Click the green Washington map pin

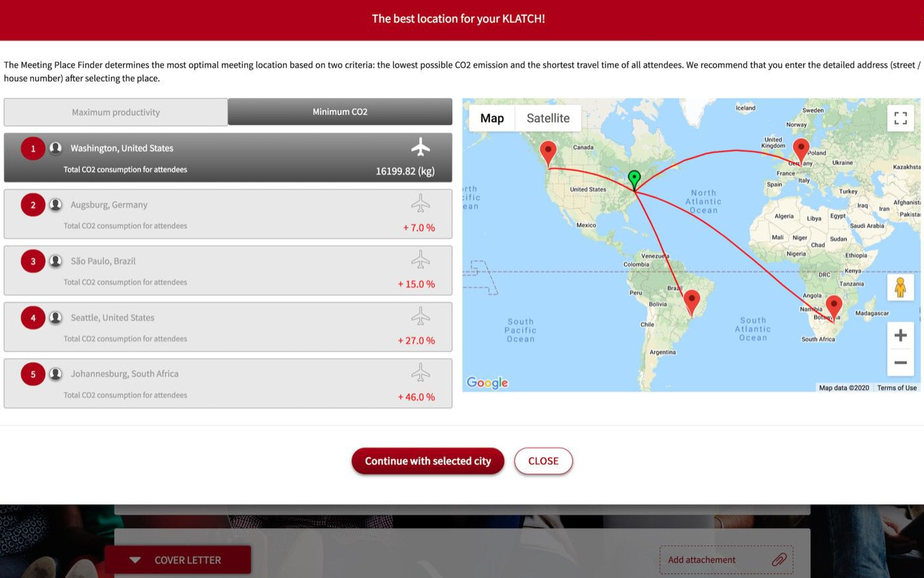click(634, 178)
